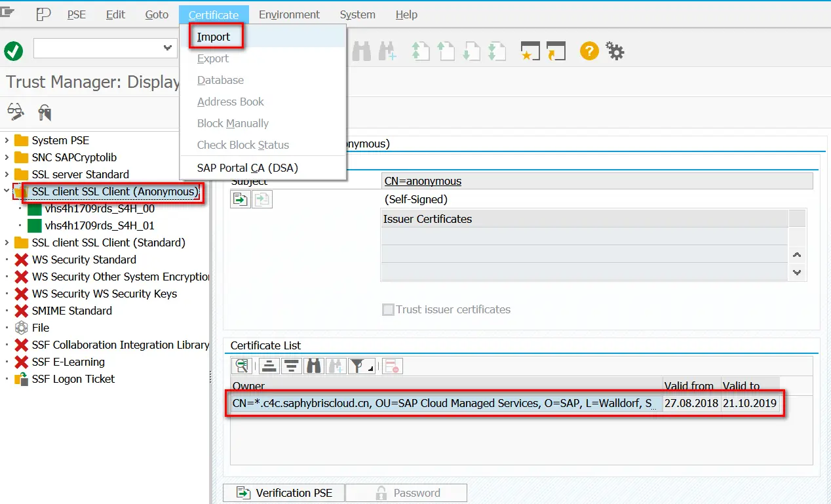Sort ascending icon in Certificate List toolbar
The width and height of the screenshot is (831, 504).
269,366
